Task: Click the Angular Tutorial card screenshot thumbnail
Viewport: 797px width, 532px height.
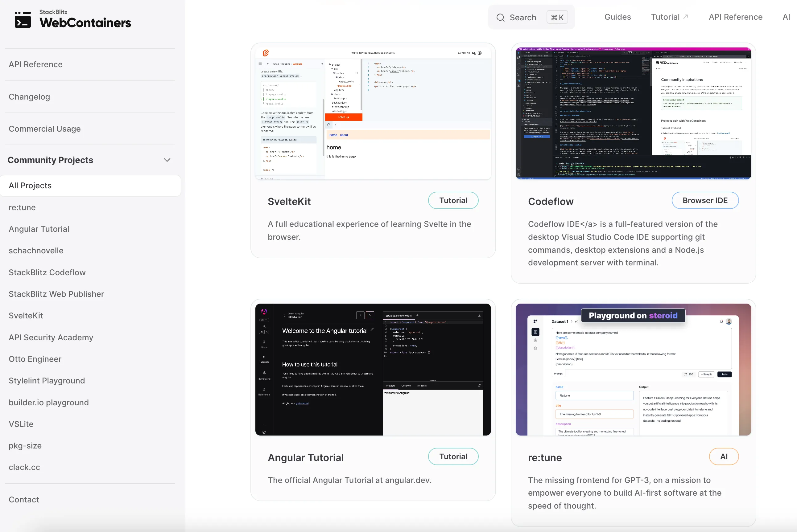Action: pos(373,370)
